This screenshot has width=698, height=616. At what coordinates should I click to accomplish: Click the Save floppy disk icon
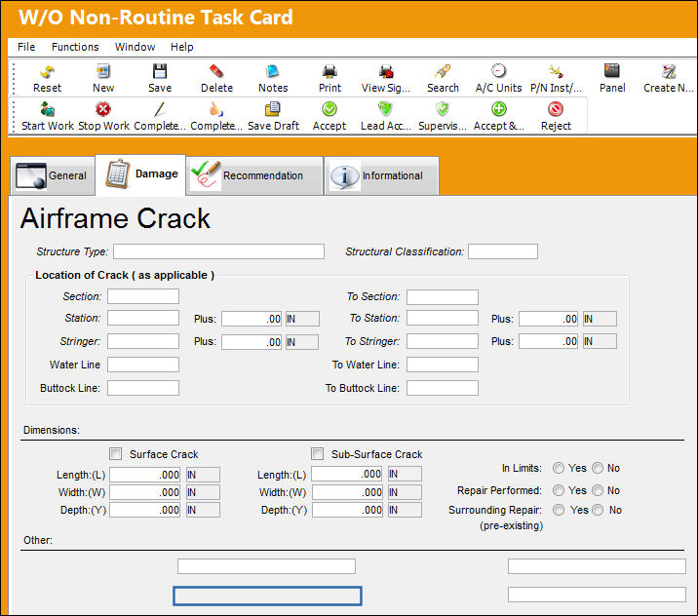(159, 71)
